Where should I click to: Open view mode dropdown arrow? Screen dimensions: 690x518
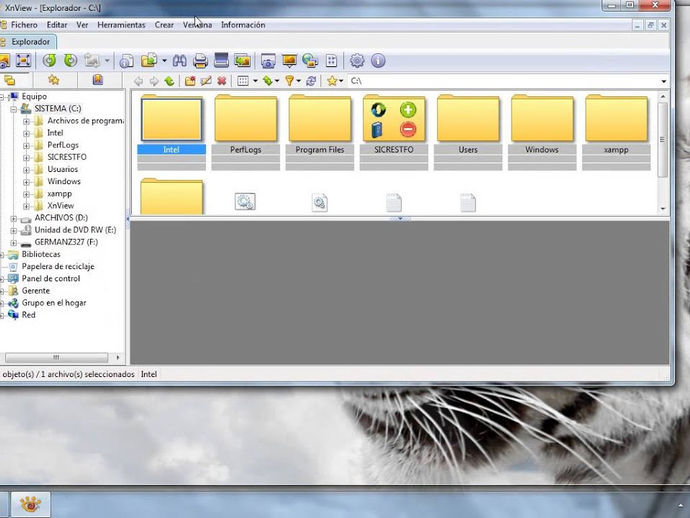tap(255, 81)
